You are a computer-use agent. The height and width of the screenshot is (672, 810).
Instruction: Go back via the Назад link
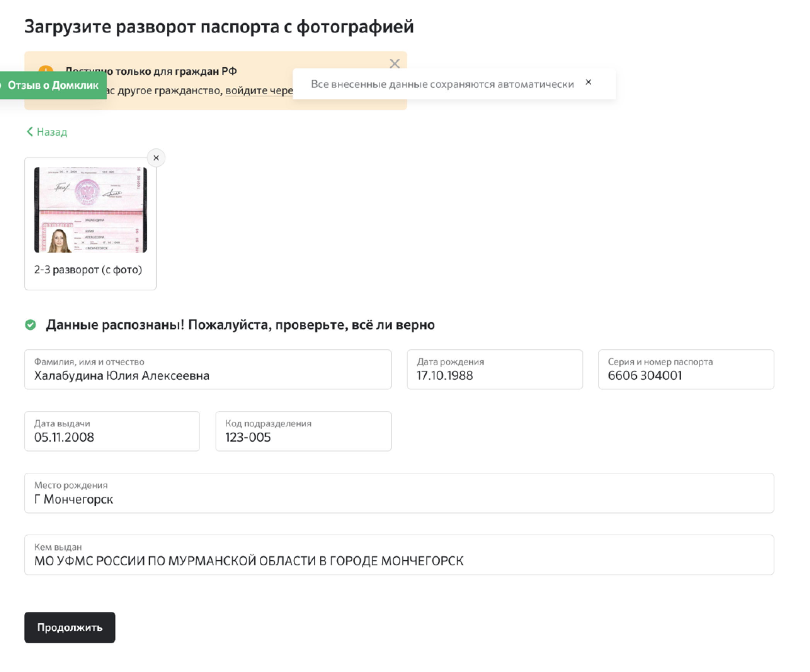coord(47,132)
